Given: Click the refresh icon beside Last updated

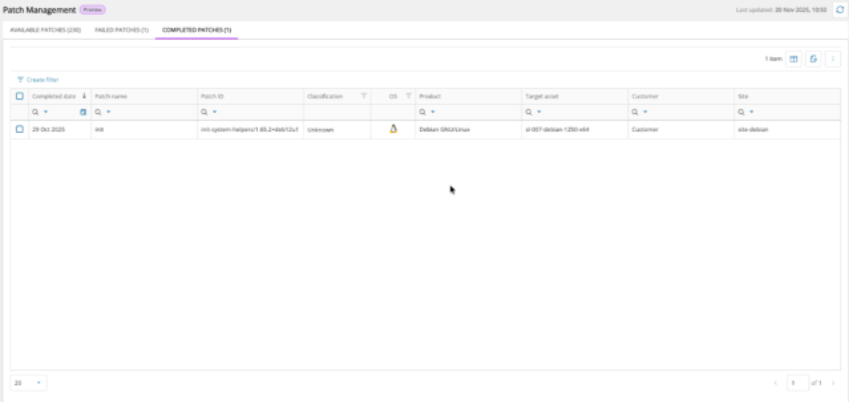Looking at the screenshot, I should pyautogui.click(x=839, y=9).
